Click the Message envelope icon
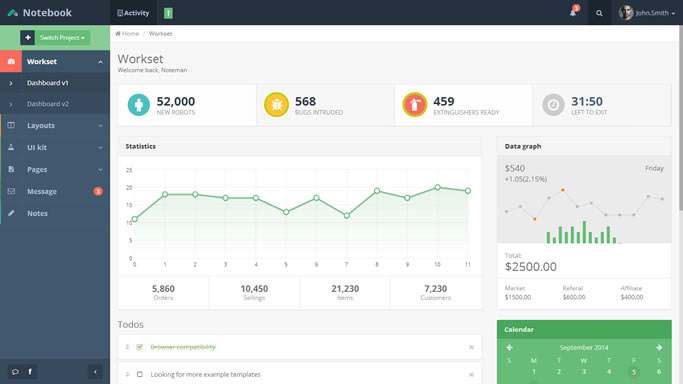Viewport: 683px width, 384px height. click(x=11, y=191)
